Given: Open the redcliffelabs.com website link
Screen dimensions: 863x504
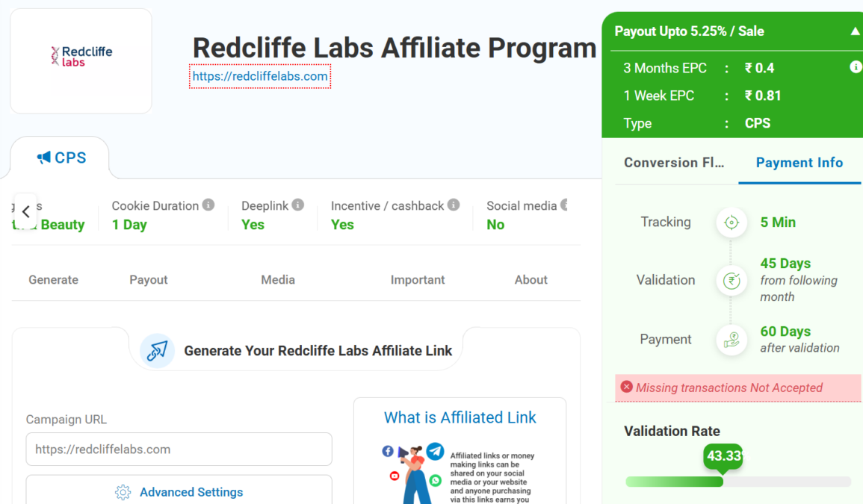Looking at the screenshot, I should tap(260, 76).
